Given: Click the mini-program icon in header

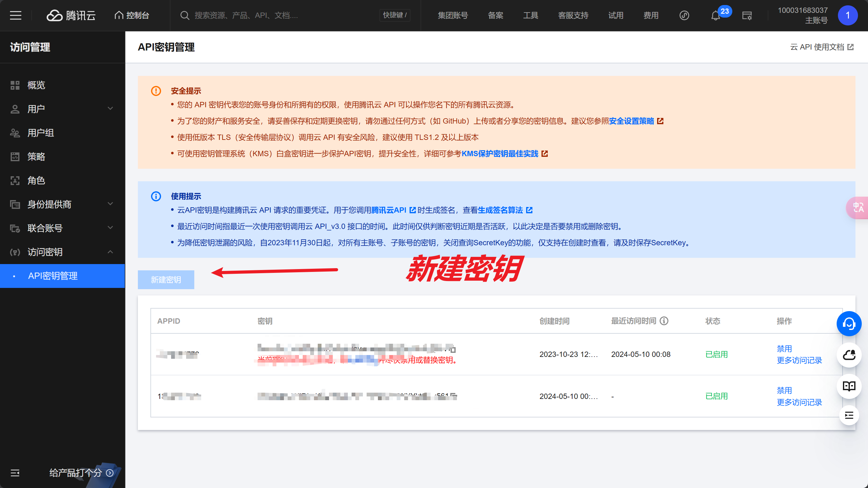Looking at the screenshot, I should click(x=684, y=15).
